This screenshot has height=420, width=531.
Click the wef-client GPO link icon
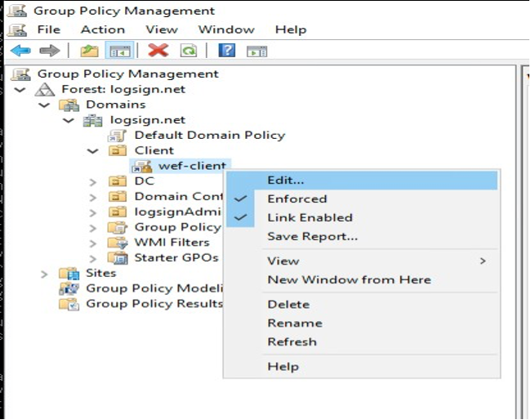pyautogui.click(x=142, y=166)
